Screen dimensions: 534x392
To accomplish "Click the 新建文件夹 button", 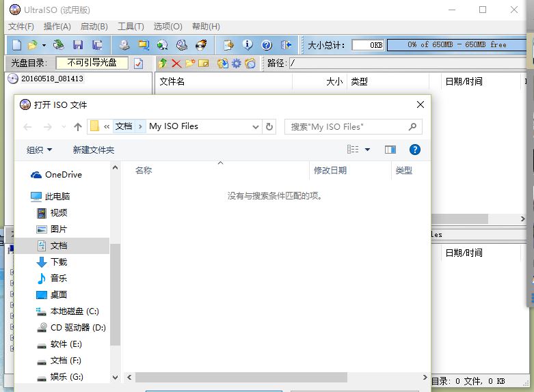I will 93,150.
